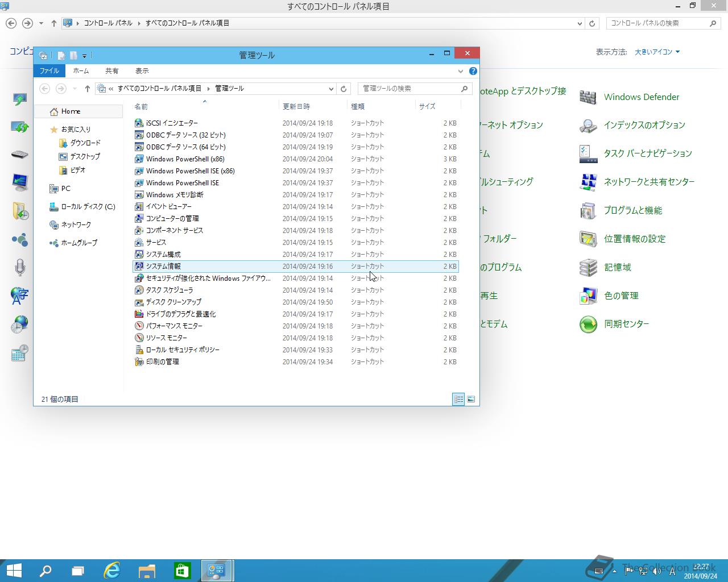This screenshot has width=728, height=582.
Task: Open プログラムと機能 icon in Control Panel
Action: coord(588,211)
